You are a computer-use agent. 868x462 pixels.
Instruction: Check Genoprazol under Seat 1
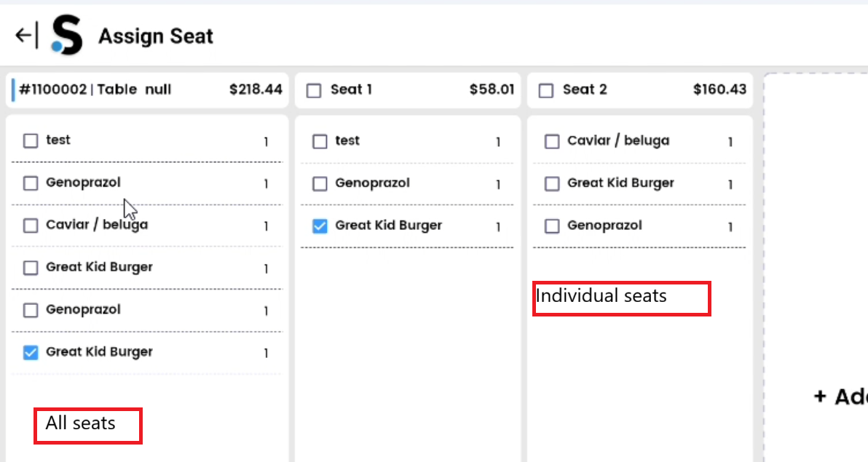coord(319,183)
